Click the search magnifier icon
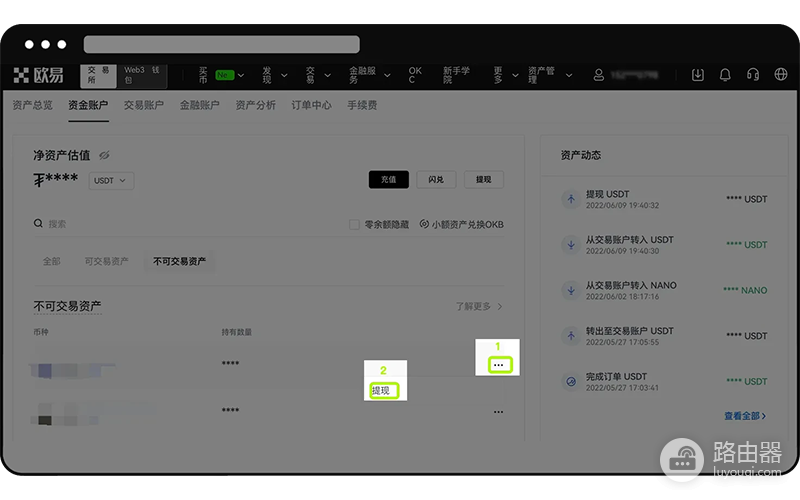 (x=38, y=223)
